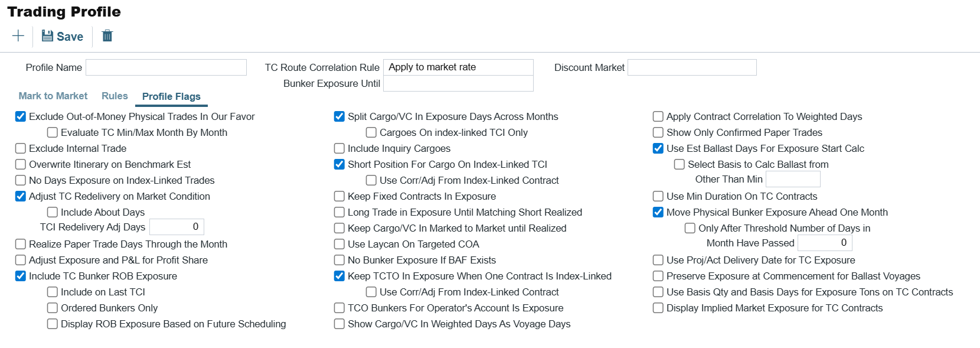Enable Keep Fixed Contracts In Exposure

point(339,196)
